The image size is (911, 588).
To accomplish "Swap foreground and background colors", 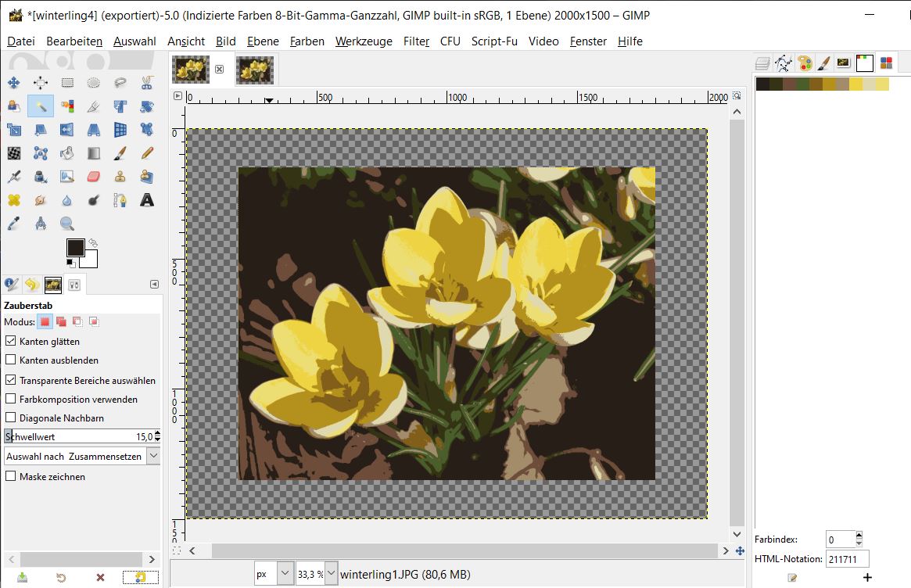I will pos(93,242).
